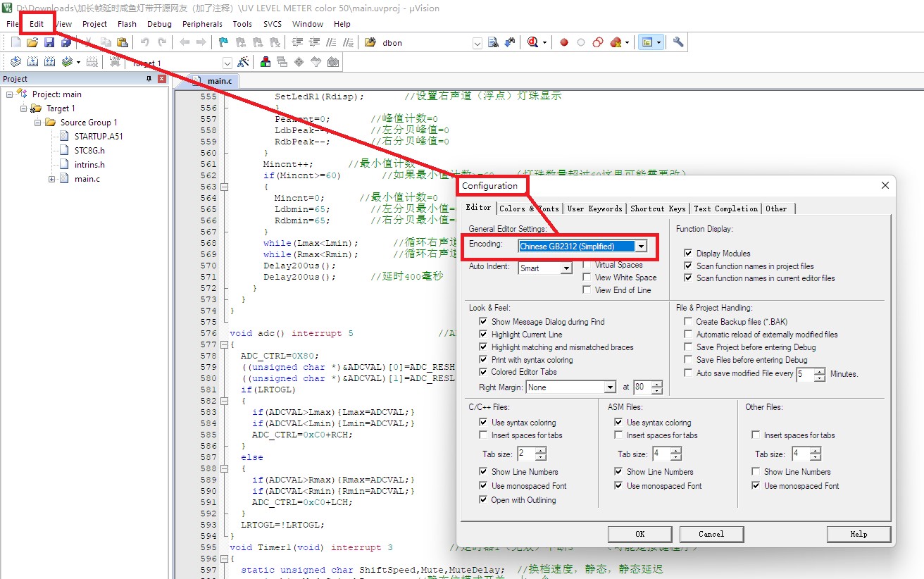
Task: Pin the Project panel
Action: coord(149,79)
